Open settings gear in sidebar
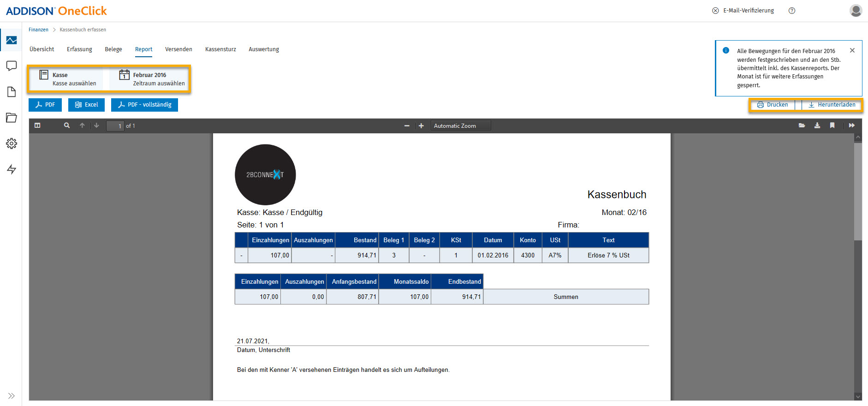The height and width of the screenshot is (406, 868). point(12,143)
